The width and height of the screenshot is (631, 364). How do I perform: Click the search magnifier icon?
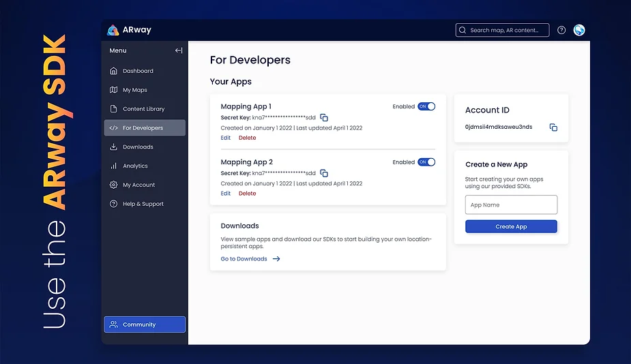tap(463, 30)
